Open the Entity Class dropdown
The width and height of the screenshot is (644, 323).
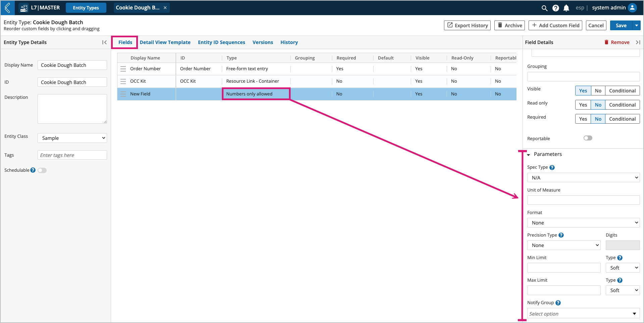72,138
